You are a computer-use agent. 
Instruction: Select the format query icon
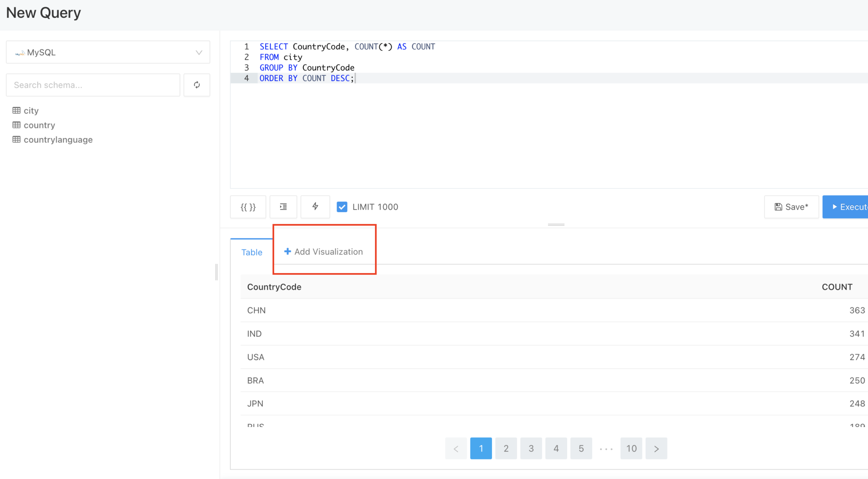(x=283, y=207)
